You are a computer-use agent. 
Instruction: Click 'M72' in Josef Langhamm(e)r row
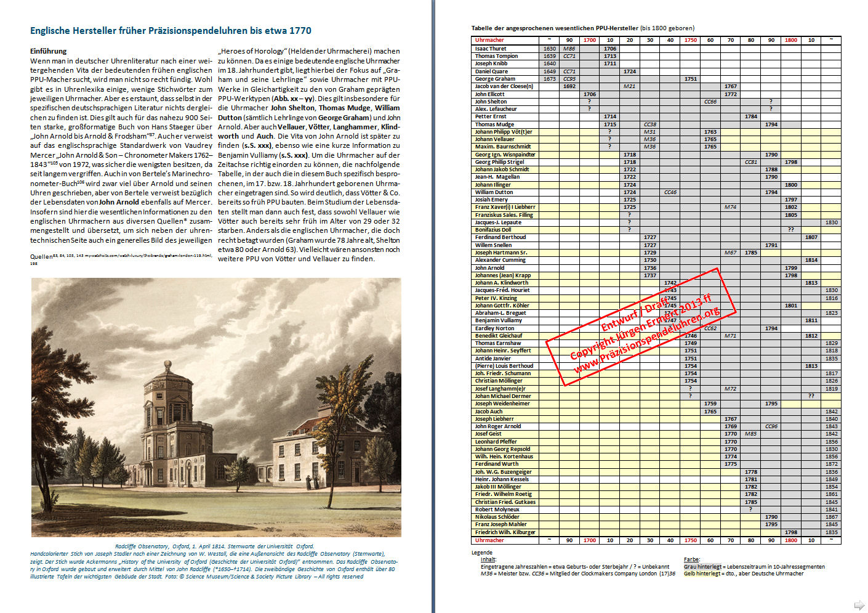tap(731, 389)
